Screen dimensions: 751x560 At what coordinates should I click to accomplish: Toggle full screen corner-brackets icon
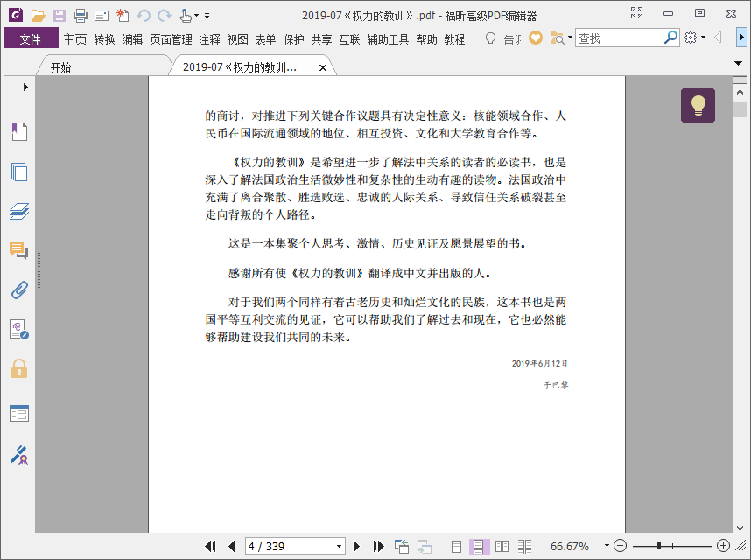(636, 13)
